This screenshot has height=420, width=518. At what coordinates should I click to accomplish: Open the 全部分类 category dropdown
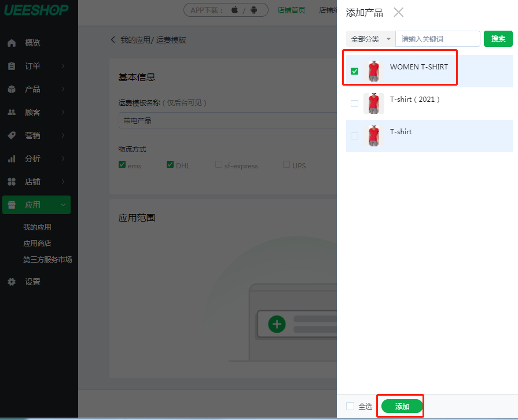point(370,39)
